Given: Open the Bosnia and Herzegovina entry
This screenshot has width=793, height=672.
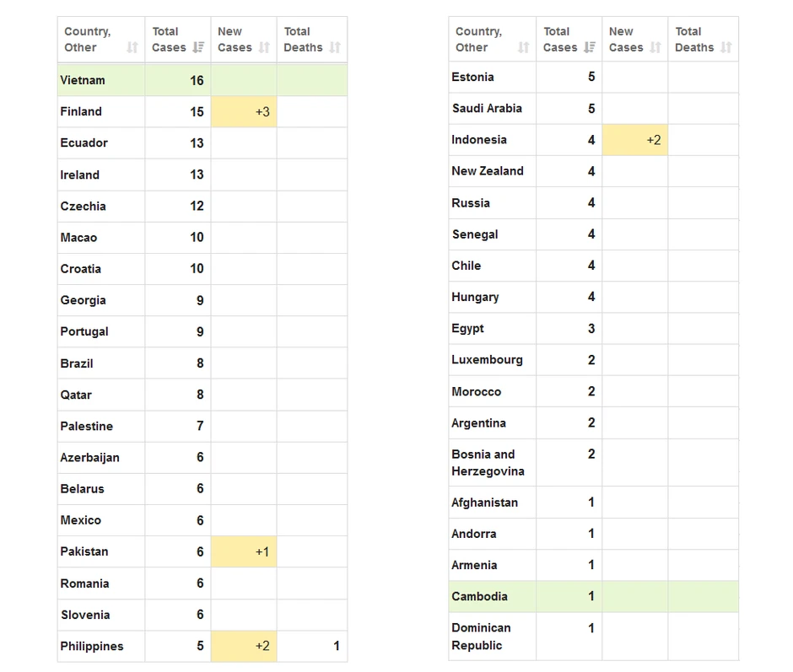Looking at the screenshot, I should (x=488, y=463).
